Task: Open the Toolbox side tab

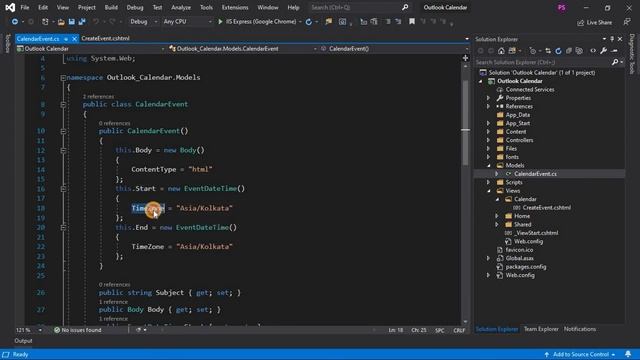Action: tap(7, 43)
